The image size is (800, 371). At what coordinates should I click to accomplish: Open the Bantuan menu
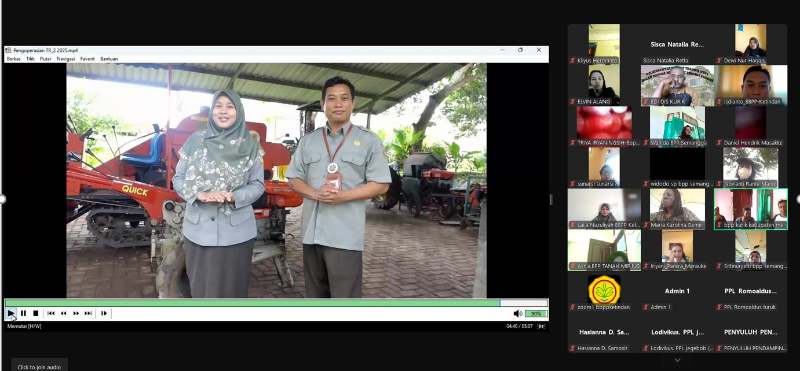pyautogui.click(x=109, y=59)
